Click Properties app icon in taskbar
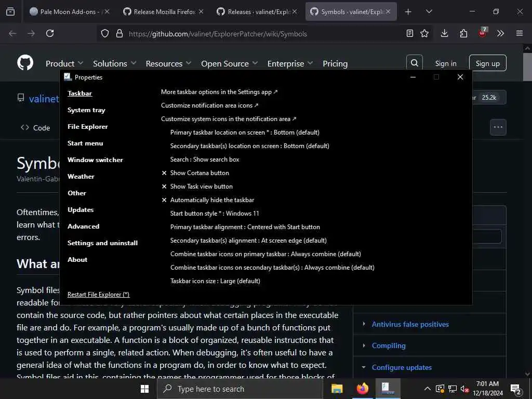 [x=387, y=389]
